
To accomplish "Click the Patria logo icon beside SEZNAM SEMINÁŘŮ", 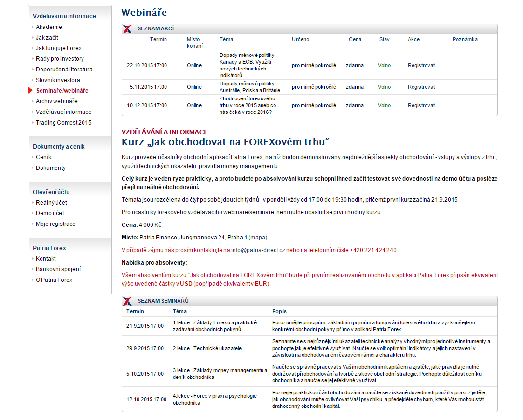I will click(x=127, y=301).
